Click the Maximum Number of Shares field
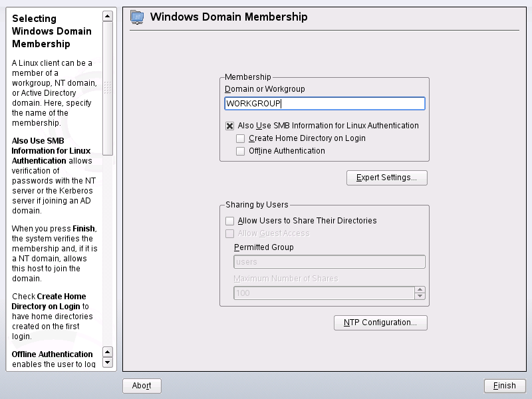The height and width of the screenshot is (399, 532). point(324,293)
